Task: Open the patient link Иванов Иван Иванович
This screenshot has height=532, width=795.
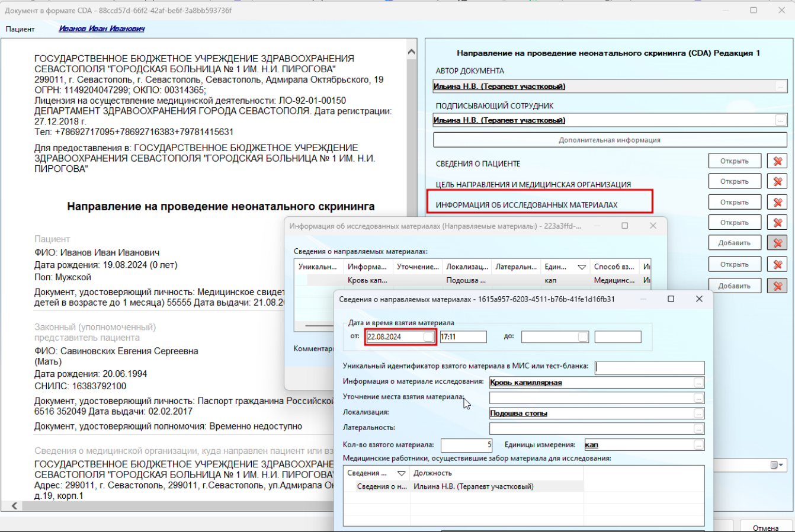Action: (x=101, y=28)
